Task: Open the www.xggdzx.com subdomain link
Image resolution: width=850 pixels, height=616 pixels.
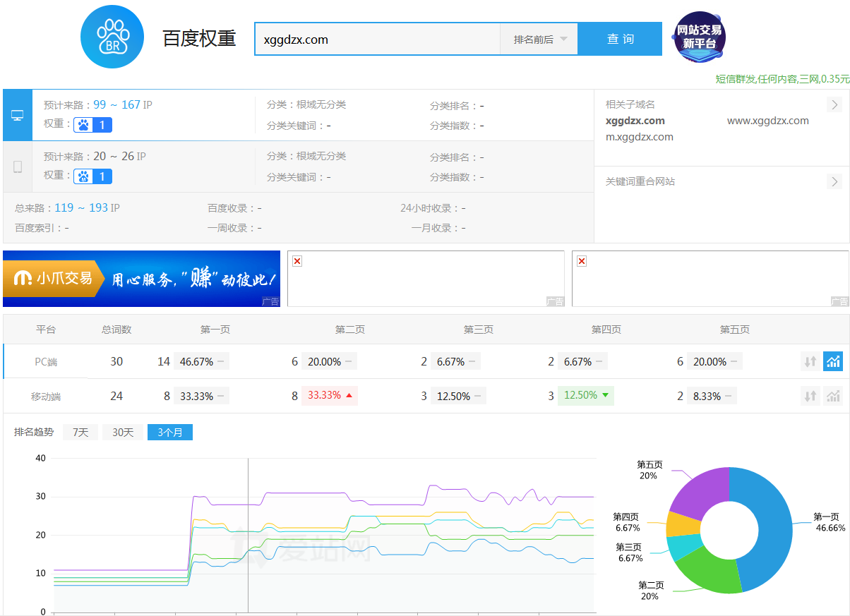Action: [767, 121]
